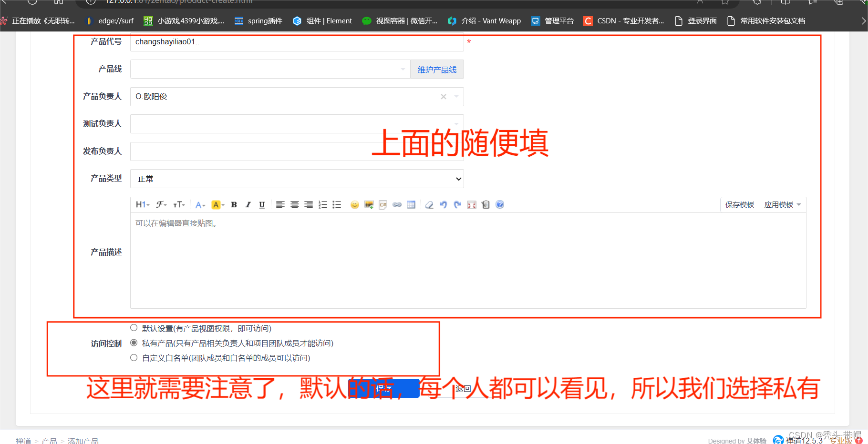The image size is (868, 444).
Task: Click the maintain product line button
Action: (x=437, y=70)
